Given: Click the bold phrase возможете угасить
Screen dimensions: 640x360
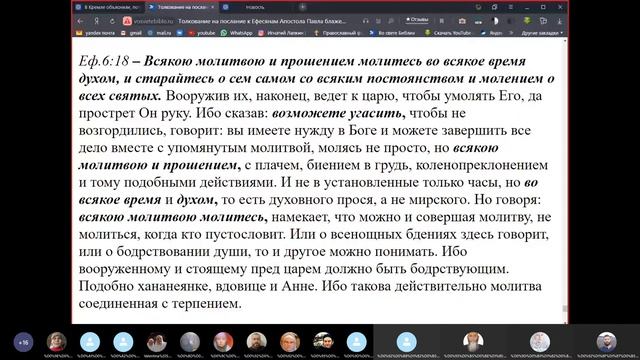Looking at the screenshot, I should click(337, 113).
